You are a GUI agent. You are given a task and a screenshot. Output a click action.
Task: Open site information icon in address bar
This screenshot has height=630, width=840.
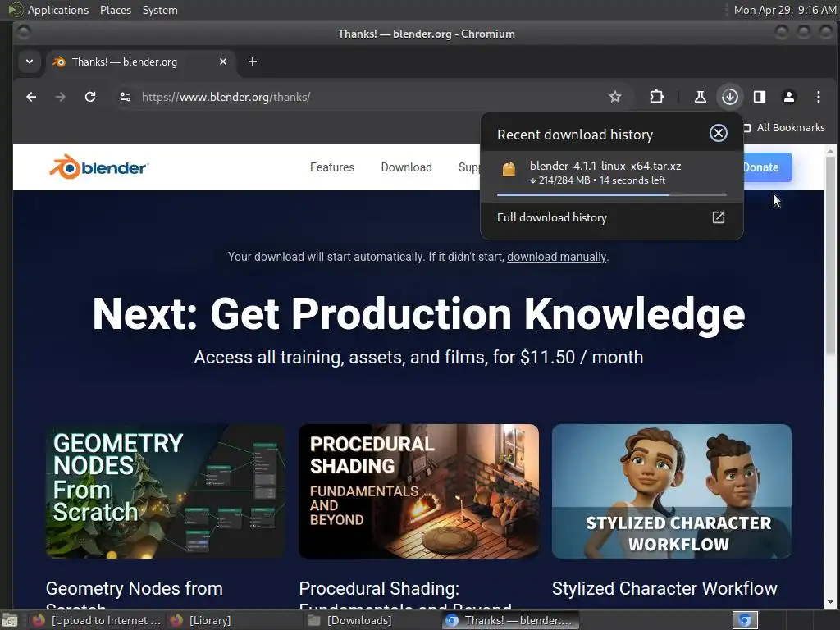point(126,97)
